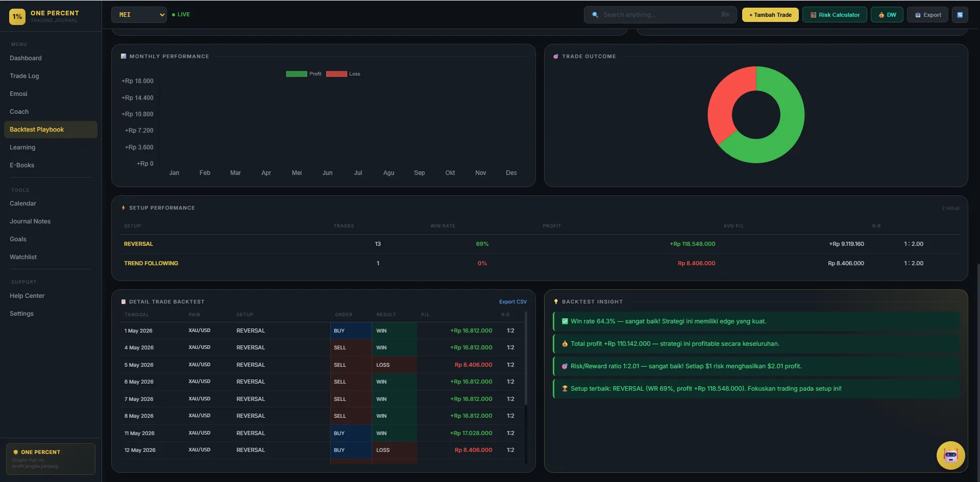Click the 1% One Percent logo badge
The height and width of the screenshot is (482, 980).
pos(17,16)
